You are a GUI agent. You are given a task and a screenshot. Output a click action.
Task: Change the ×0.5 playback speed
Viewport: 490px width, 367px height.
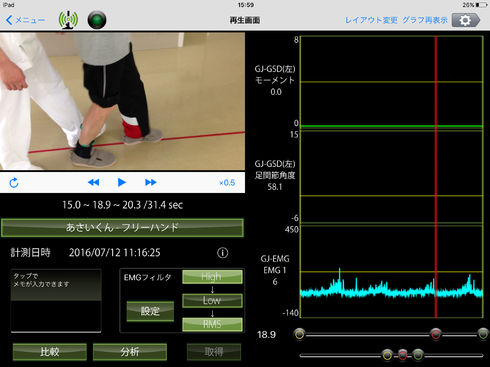[x=227, y=183]
